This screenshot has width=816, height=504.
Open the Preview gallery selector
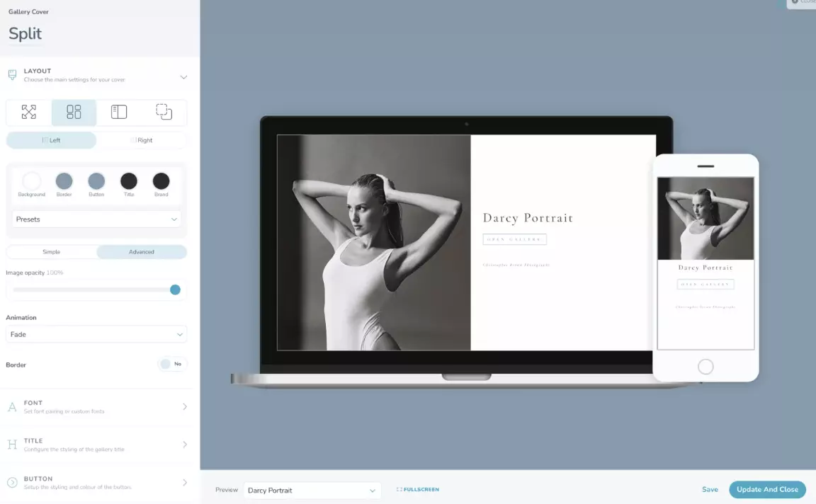312,489
